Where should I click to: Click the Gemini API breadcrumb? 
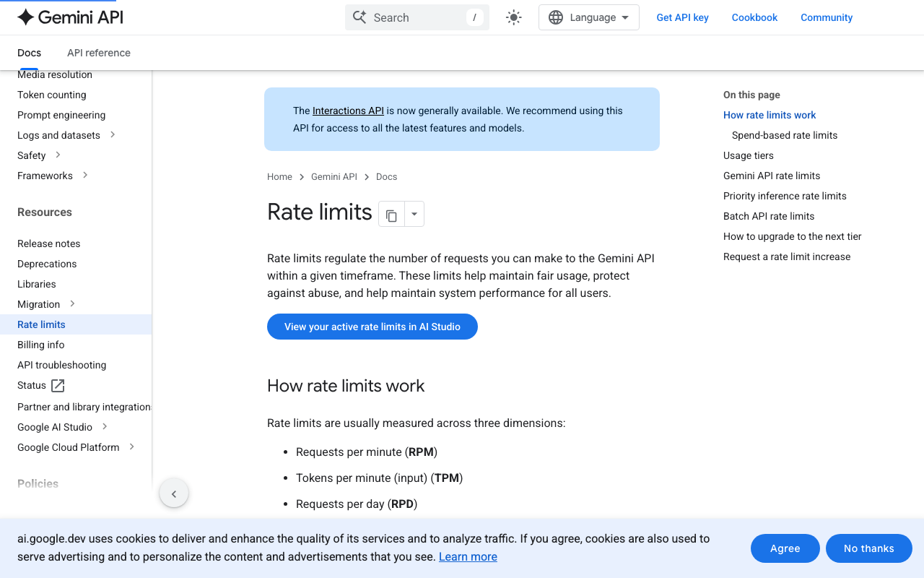coord(334,176)
